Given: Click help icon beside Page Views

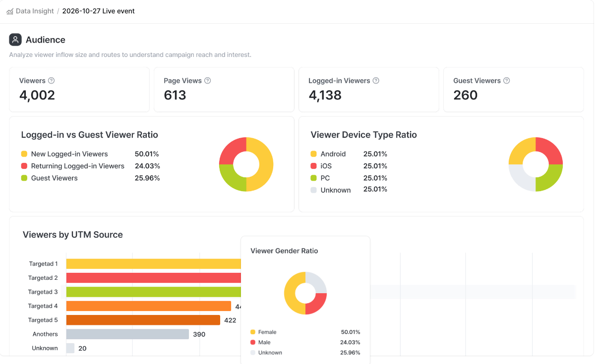Looking at the screenshot, I should coord(208,81).
